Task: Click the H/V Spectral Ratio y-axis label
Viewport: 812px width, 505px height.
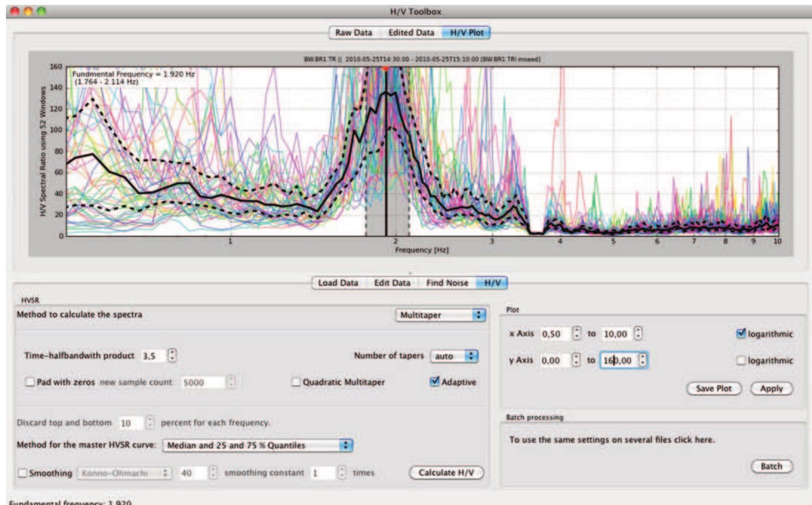Action: coord(43,151)
